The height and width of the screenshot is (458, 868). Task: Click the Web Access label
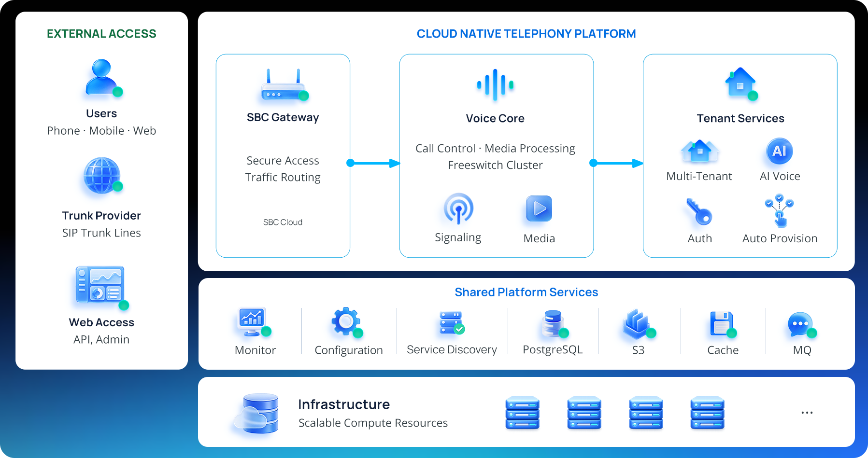point(101,322)
